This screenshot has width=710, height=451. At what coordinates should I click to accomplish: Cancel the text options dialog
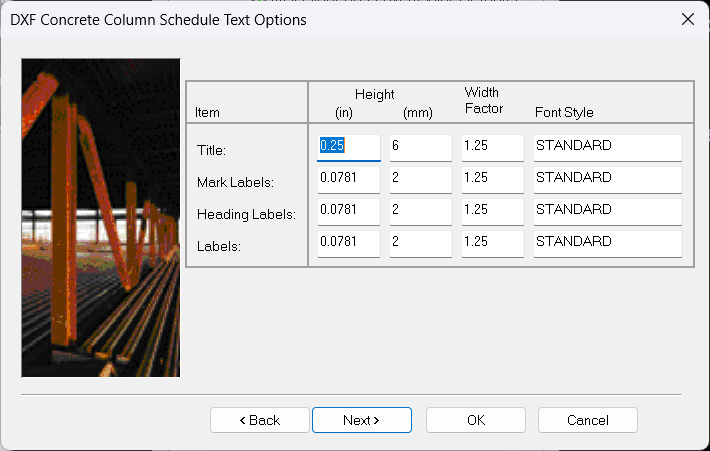(x=587, y=420)
